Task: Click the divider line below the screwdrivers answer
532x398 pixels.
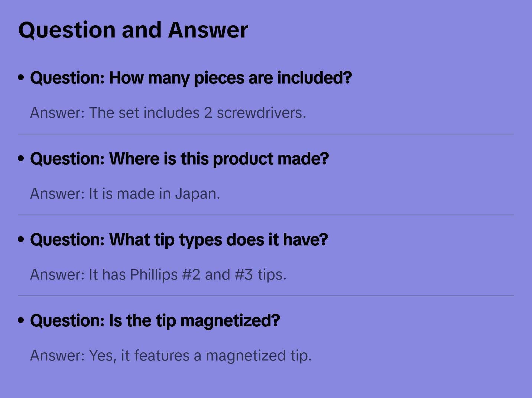Action: click(x=266, y=134)
